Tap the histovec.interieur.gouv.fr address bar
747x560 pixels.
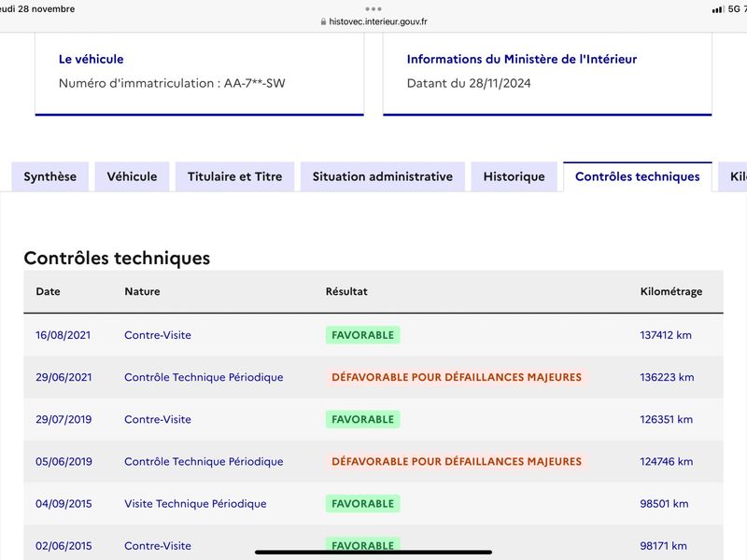(374, 21)
